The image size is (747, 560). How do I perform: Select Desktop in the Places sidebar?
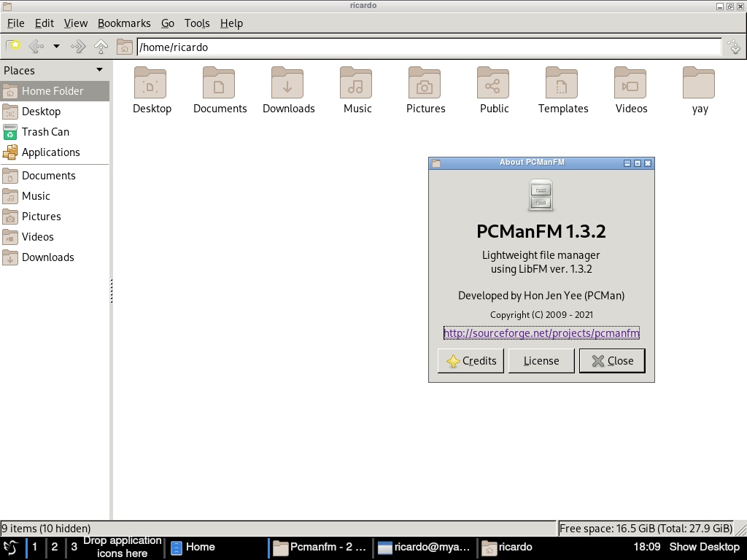[x=55, y=112]
